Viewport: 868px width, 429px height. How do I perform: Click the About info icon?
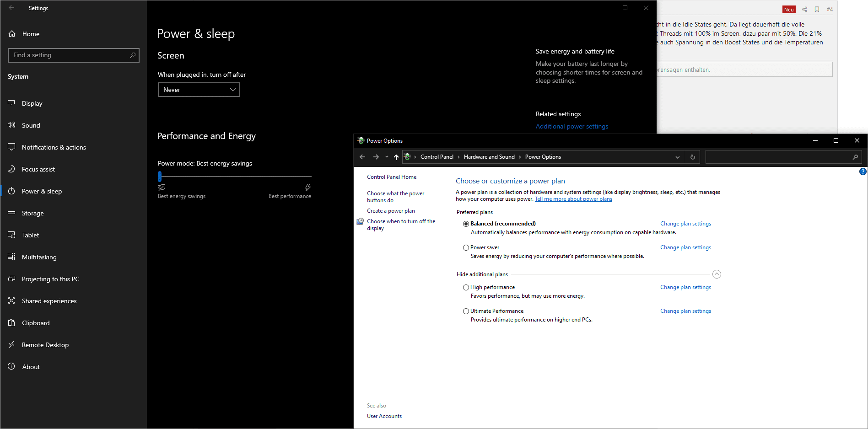[x=11, y=367]
